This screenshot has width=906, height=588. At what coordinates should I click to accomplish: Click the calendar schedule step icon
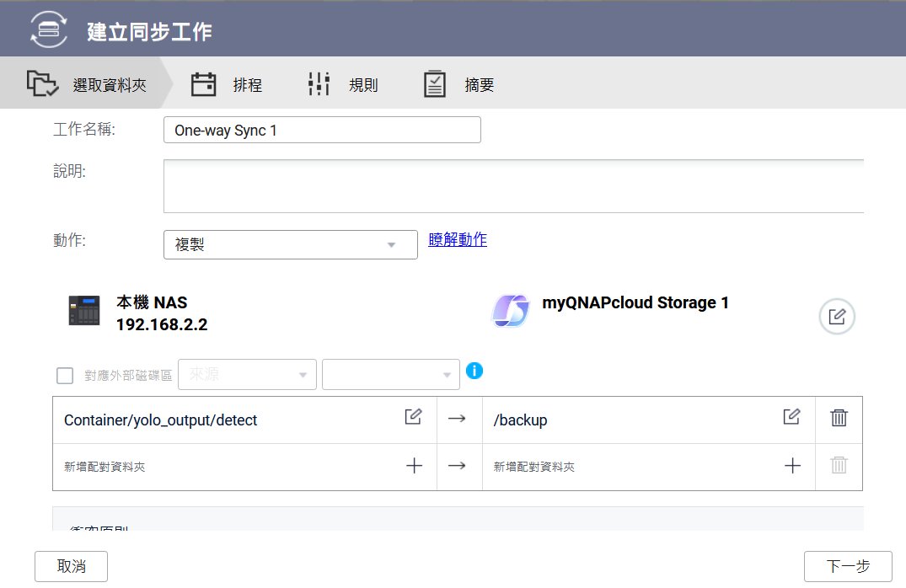(x=203, y=84)
